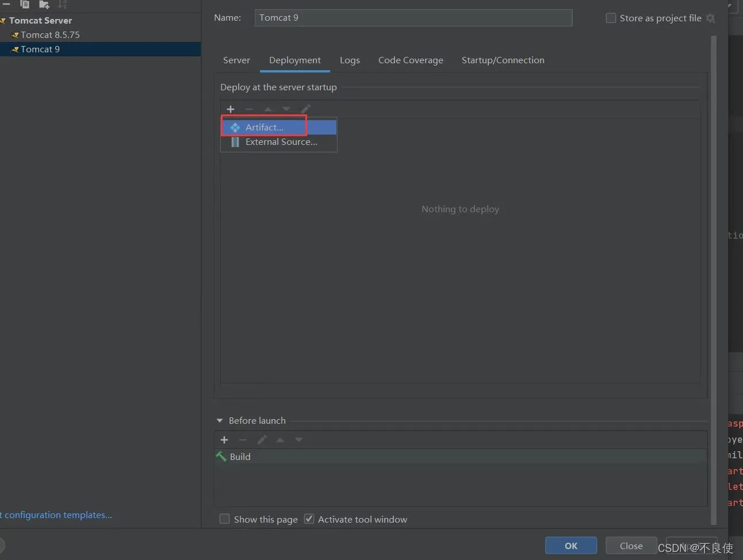Click the save configuration folder icon

[x=44, y=4]
